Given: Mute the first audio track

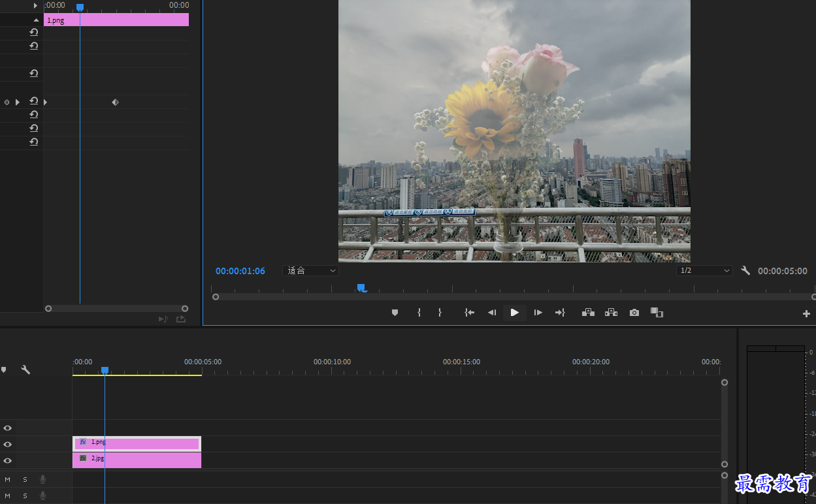Looking at the screenshot, I should [x=8, y=480].
